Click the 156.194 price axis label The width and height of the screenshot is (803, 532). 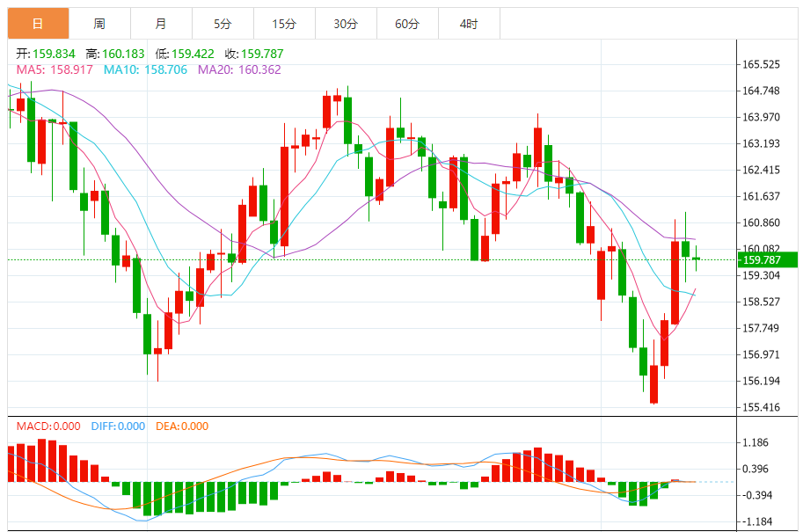coord(761,381)
